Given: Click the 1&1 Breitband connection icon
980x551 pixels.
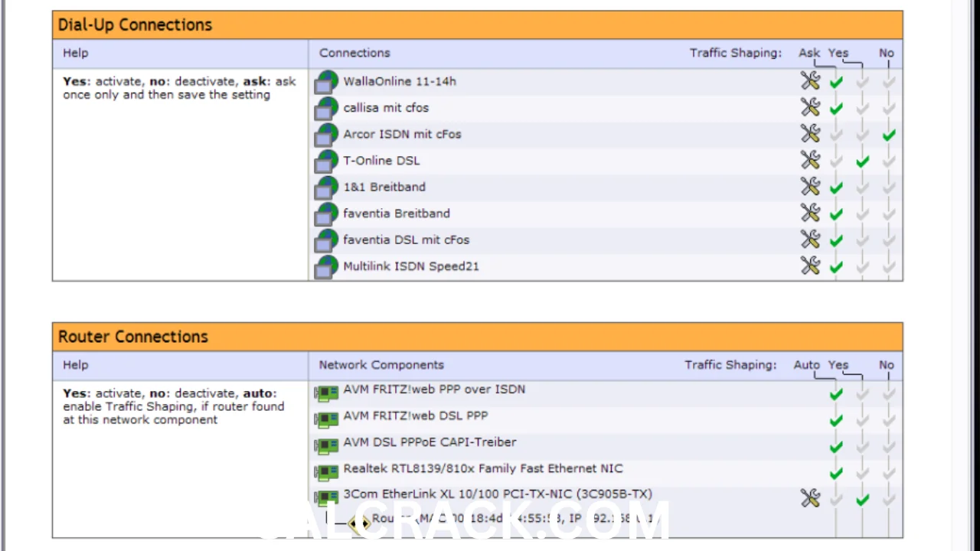Looking at the screenshot, I should [x=326, y=187].
